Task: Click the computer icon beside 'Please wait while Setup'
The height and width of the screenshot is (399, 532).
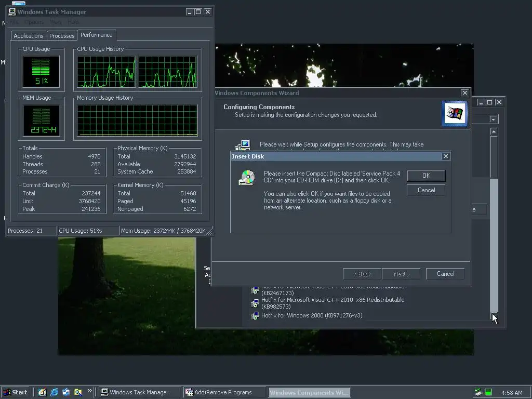Action: pyautogui.click(x=243, y=145)
